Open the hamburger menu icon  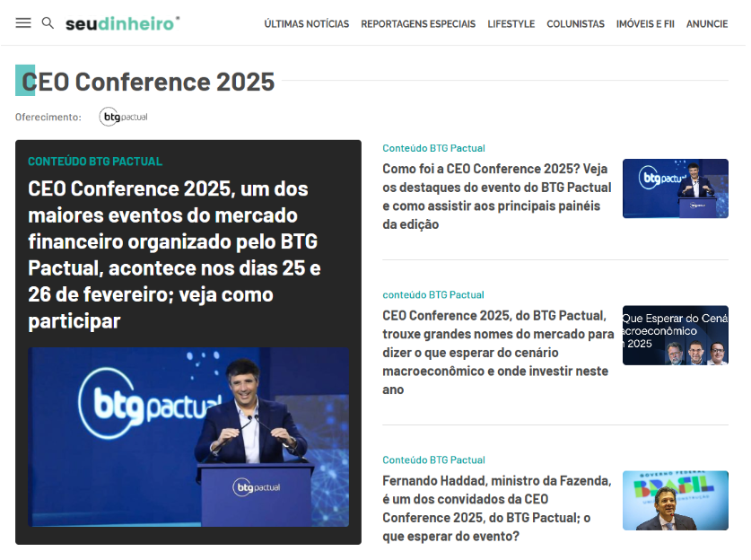[x=23, y=22]
